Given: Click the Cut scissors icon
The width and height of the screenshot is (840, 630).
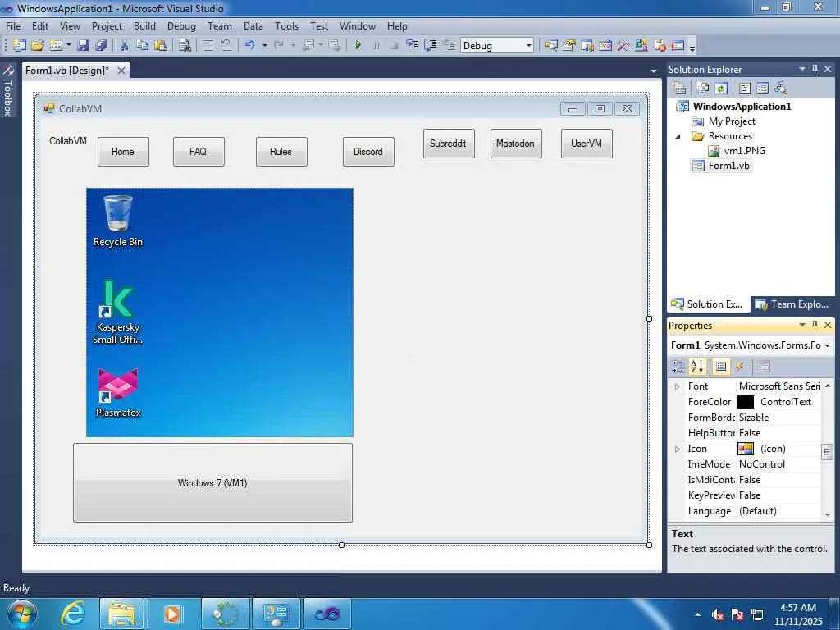Looking at the screenshot, I should click(125, 46).
